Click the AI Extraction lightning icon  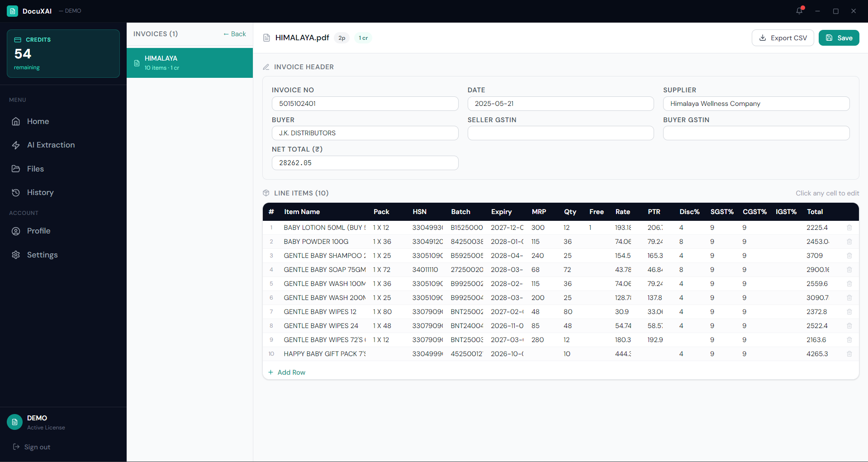[x=16, y=145]
